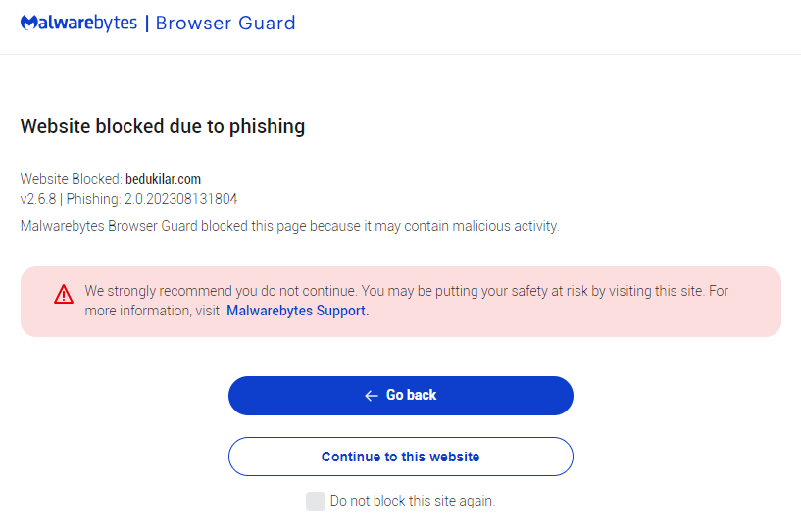Click the version number v2.6.8

[38, 199]
